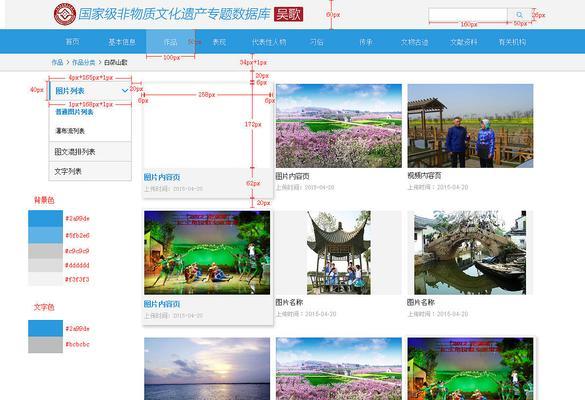Click upload date under 视频内容页
The width and height of the screenshot is (585, 400).
pos(438,187)
